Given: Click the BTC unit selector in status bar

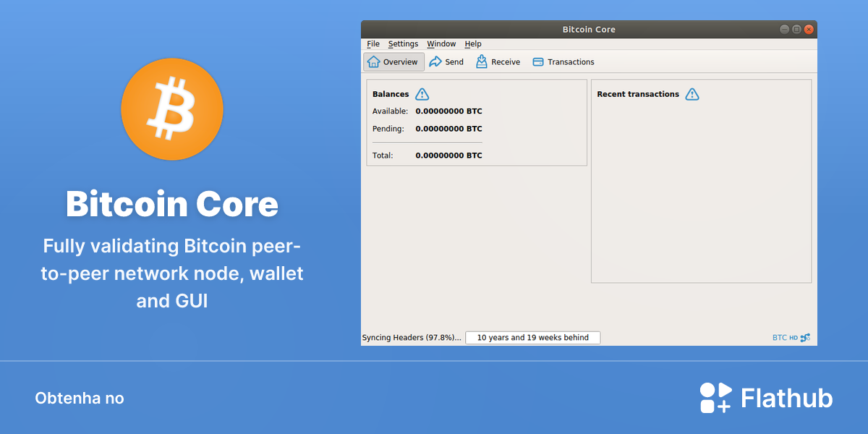Looking at the screenshot, I should [x=780, y=338].
